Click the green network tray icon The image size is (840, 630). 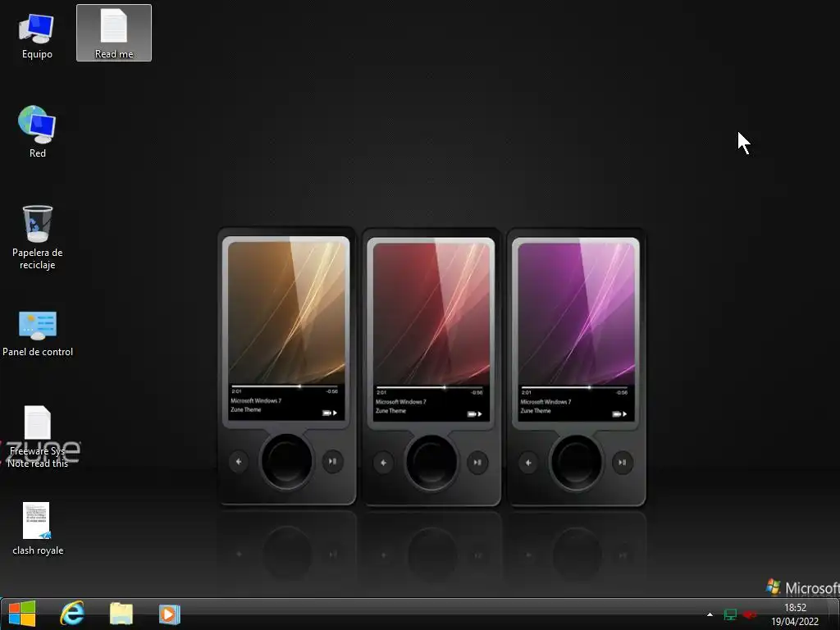point(730,614)
